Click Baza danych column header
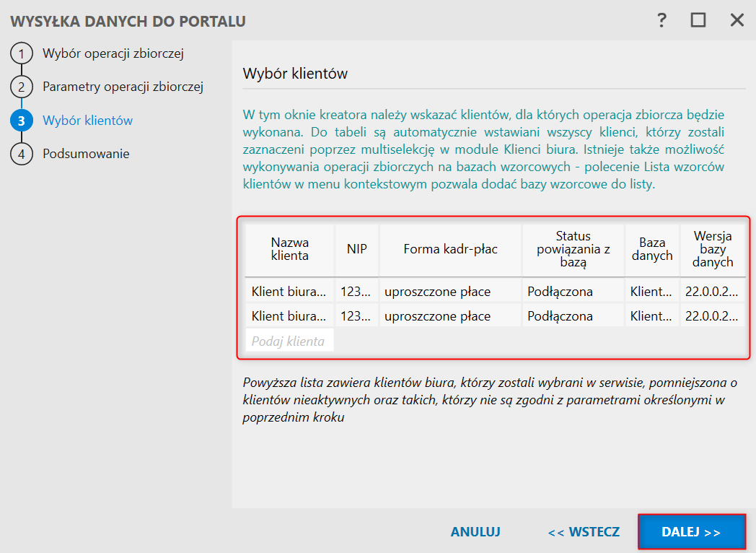Image resolution: width=756 pixels, height=553 pixels. pyautogui.click(x=652, y=250)
